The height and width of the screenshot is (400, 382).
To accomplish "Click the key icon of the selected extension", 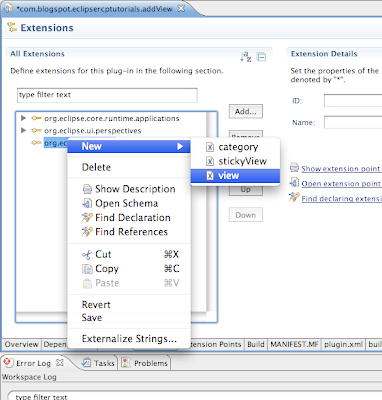I will (x=36, y=143).
